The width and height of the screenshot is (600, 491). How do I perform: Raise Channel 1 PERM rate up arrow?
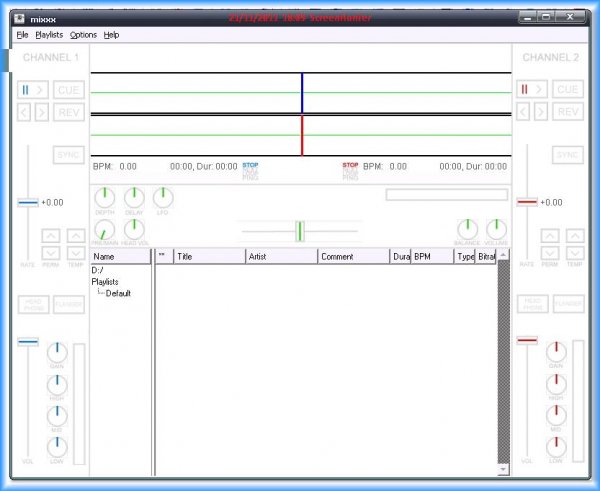51,236
